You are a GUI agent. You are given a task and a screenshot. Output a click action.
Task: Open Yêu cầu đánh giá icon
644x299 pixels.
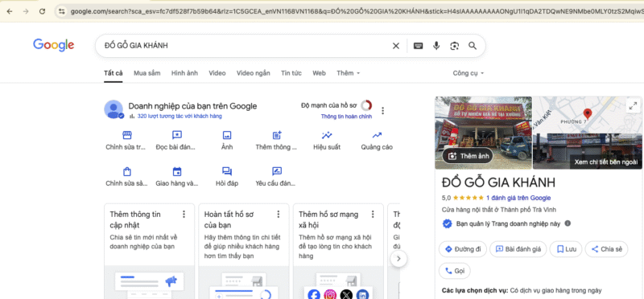click(277, 171)
